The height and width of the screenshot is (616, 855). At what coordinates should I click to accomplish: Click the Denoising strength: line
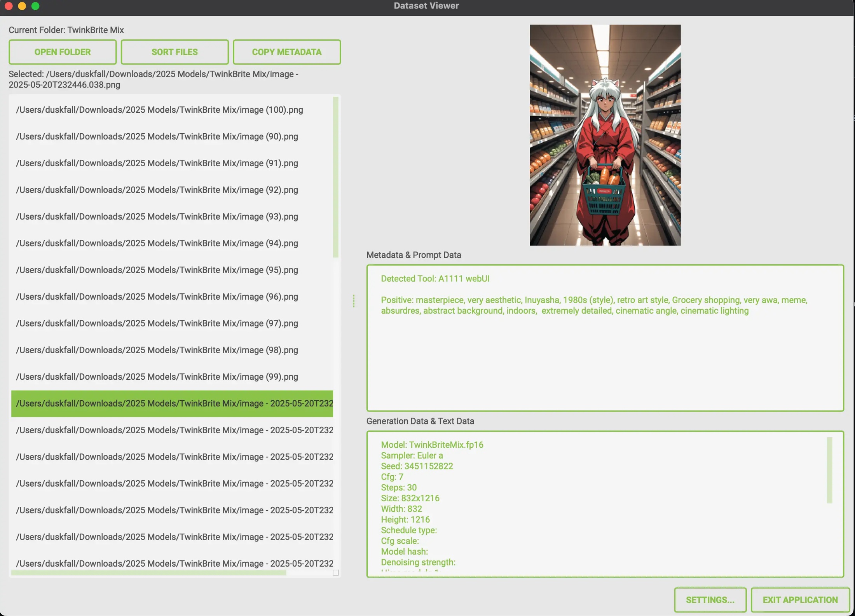pyautogui.click(x=418, y=562)
